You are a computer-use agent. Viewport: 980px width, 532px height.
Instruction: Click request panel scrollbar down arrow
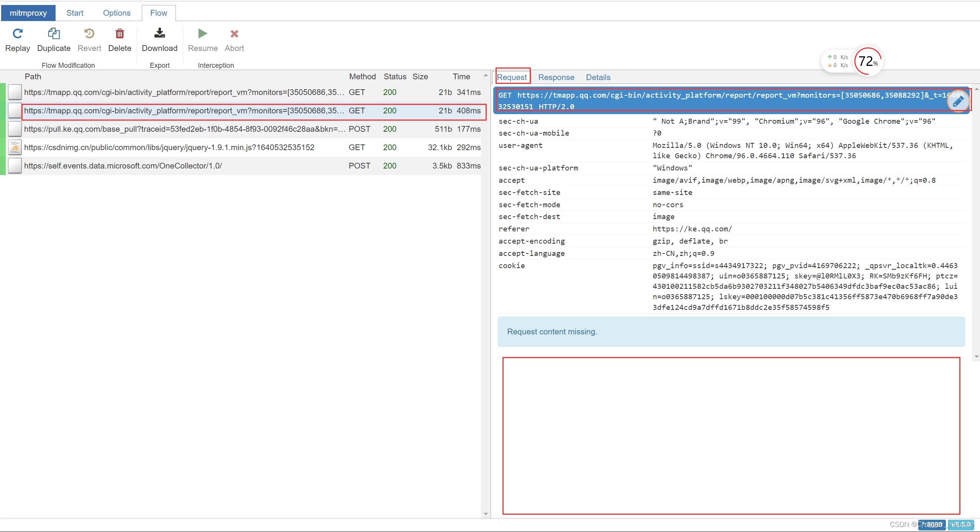(x=976, y=357)
